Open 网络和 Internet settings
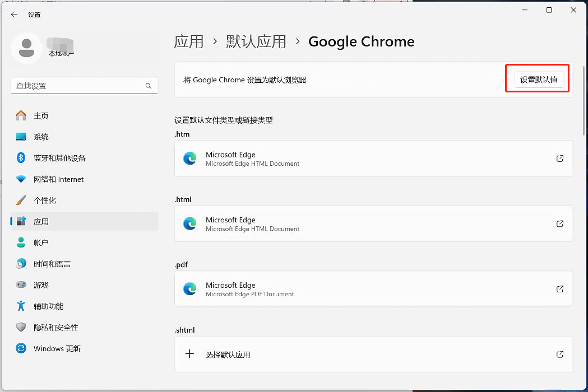This screenshot has width=588, height=392. (84, 179)
